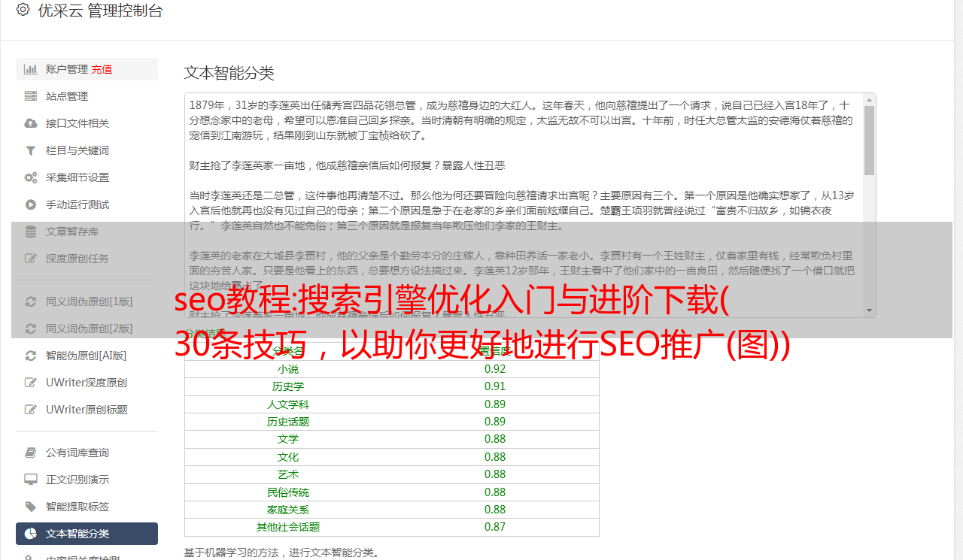The image size is (963, 560).
Task: Click the gears icon for 采集细节设置
Action: click(x=31, y=177)
